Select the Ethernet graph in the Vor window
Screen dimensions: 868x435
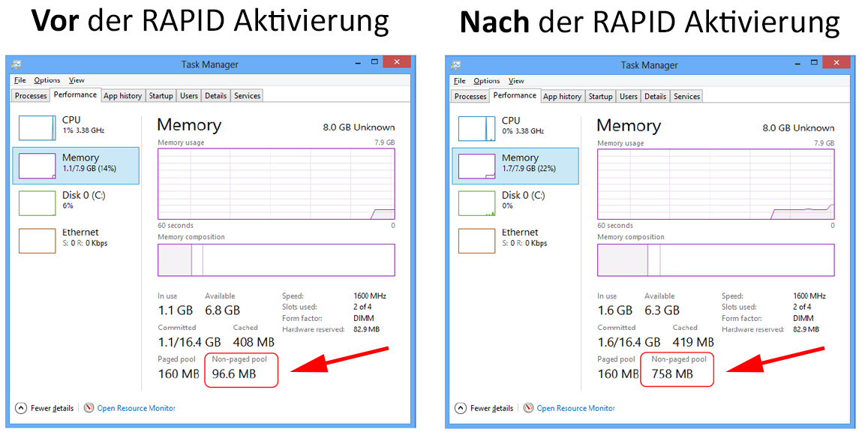pos(37,241)
